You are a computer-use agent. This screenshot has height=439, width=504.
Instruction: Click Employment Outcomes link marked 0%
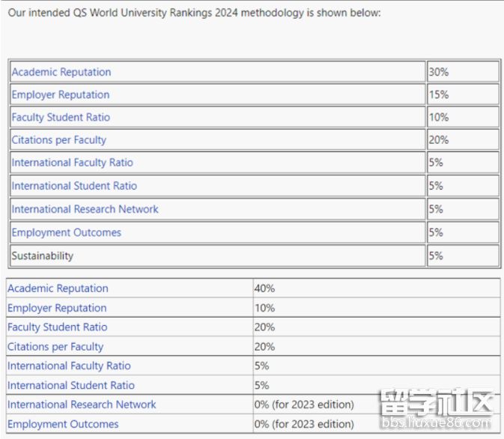click(63, 424)
